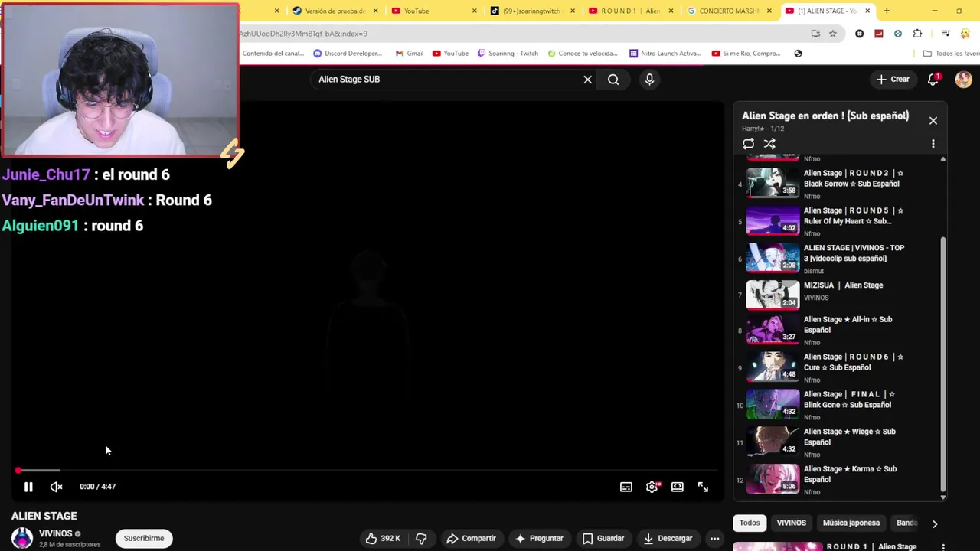Open more actions menu beside Descargar

714,539
